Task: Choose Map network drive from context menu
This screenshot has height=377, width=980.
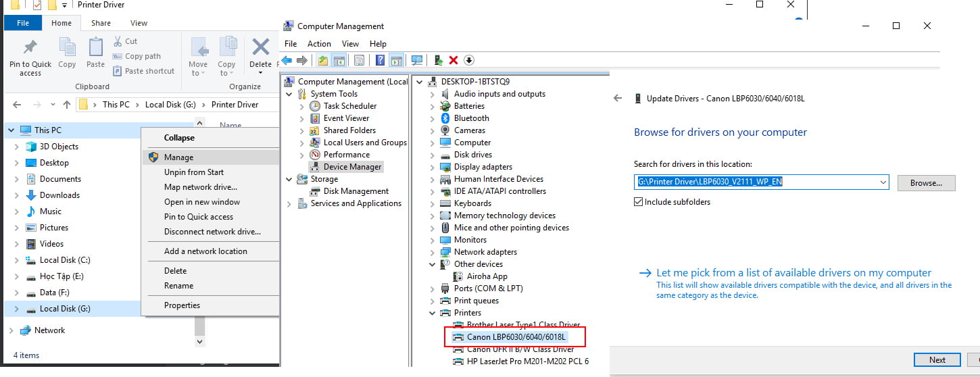Action: tap(210, 187)
